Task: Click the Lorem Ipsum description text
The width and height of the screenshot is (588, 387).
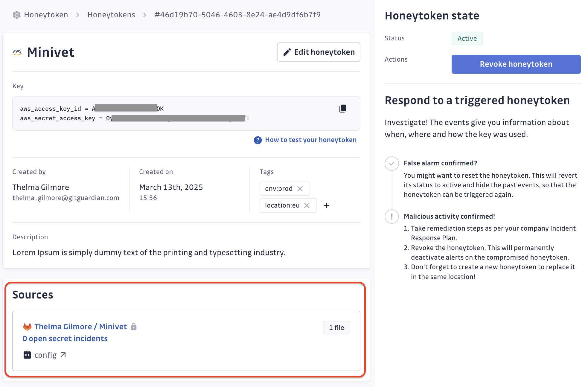Action: click(x=149, y=252)
